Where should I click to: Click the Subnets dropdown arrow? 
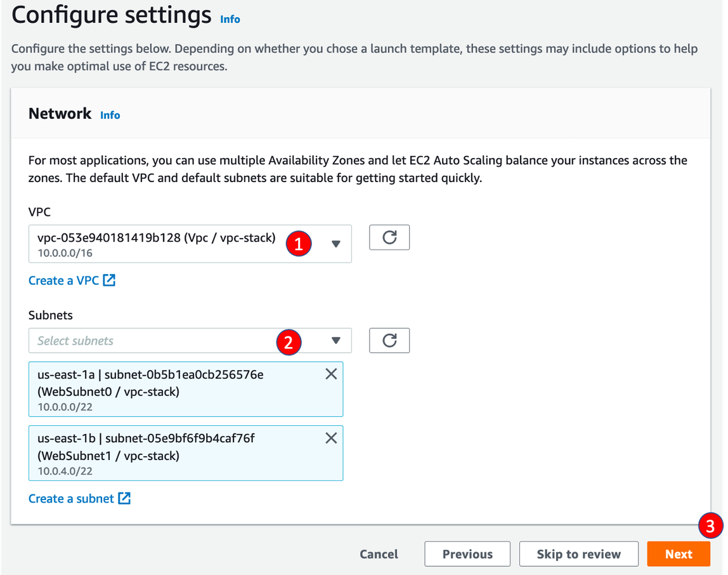[336, 341]
